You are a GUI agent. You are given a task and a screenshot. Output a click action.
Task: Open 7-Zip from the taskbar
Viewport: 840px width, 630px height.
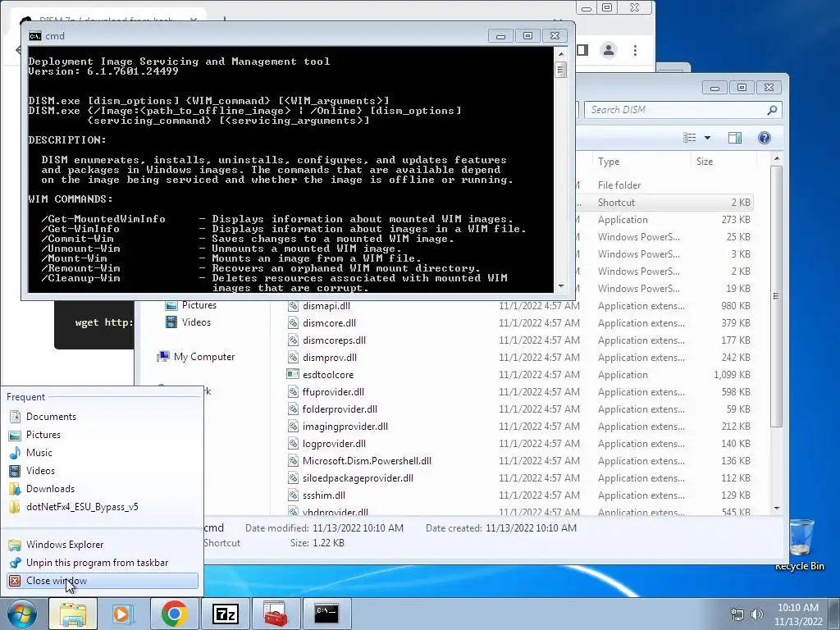click(x=225, y=614)
